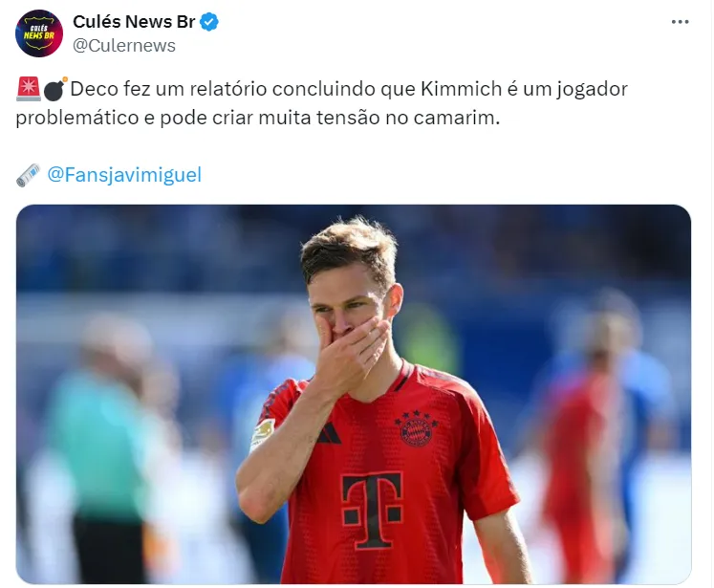Click the blurred red-shirted player in background
Viewport: 714px width, 588px height.
(x=588, y=437)
